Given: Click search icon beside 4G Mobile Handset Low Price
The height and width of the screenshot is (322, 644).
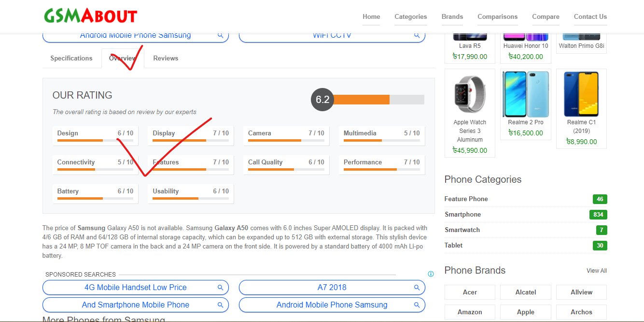Looking at the screenshot, I should (220, 288).
